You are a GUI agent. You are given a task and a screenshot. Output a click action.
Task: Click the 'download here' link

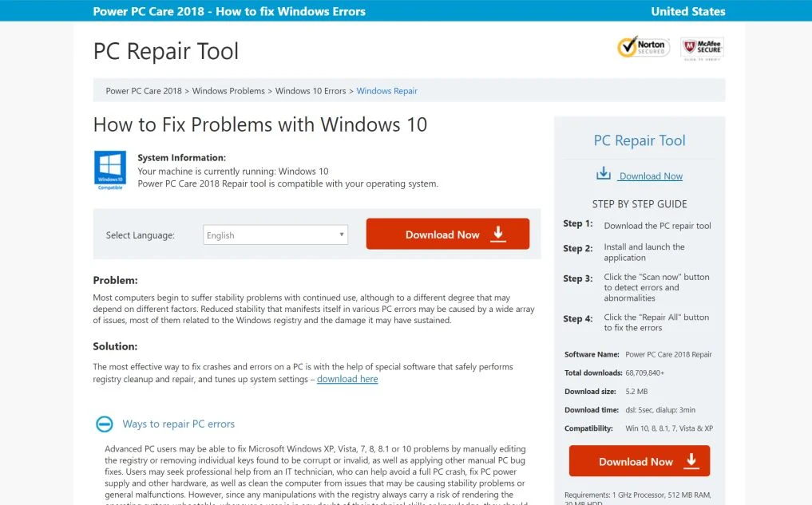347,379
